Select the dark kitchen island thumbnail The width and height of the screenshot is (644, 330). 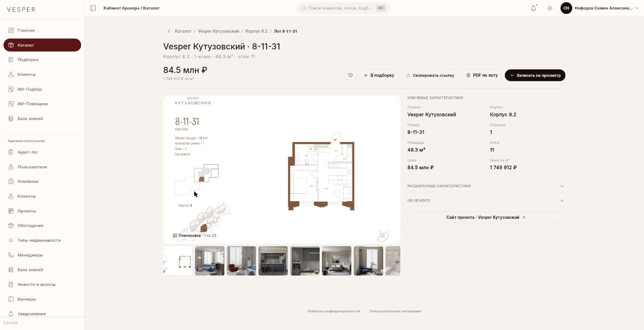[273, 261]
